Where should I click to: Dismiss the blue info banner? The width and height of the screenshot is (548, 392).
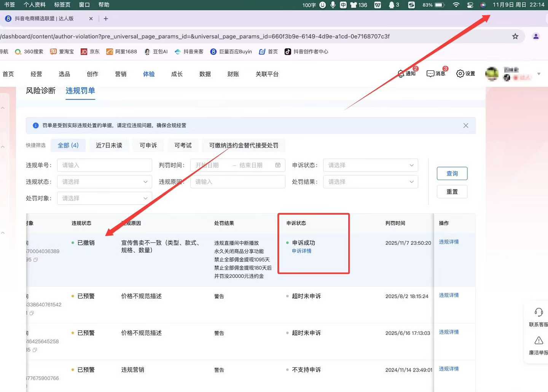[465, 126]
